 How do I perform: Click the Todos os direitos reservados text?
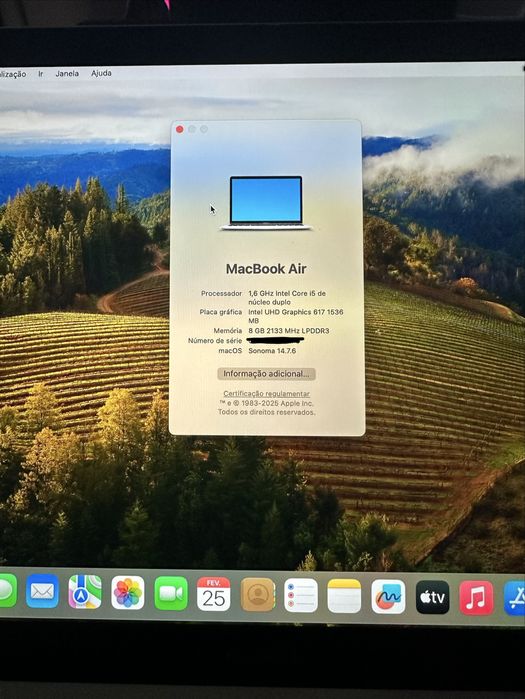pos(266,412)
